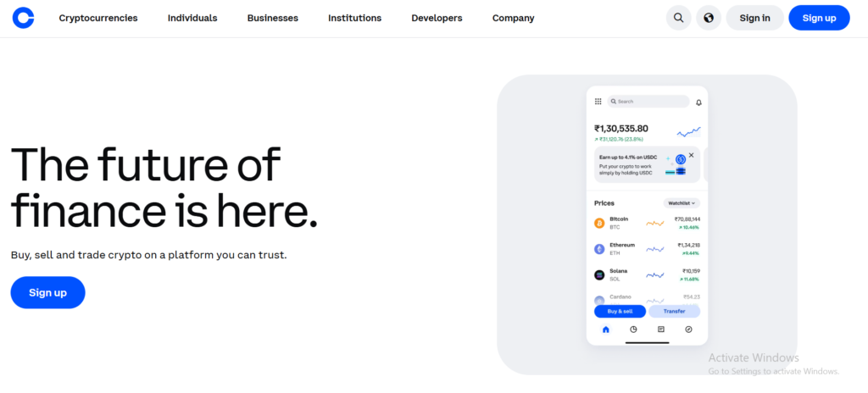This screenshot has height=393, width=868.
Task: Click the grid menu icon in phone mockup
Action: [598, 102]
